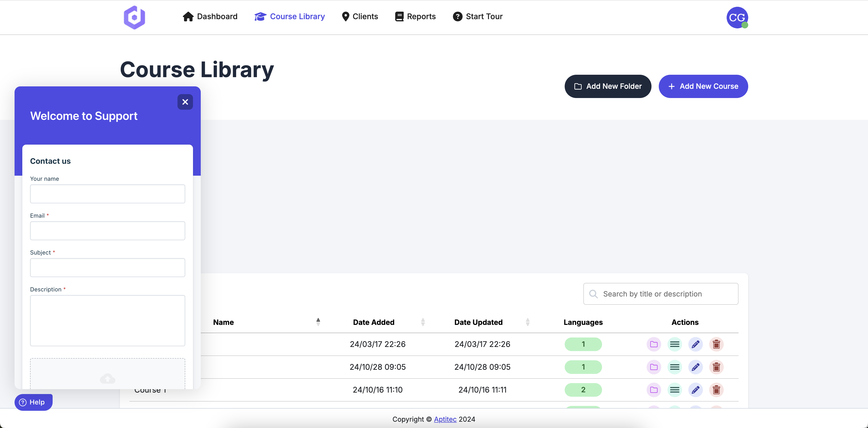Open the folder action for the first course row
The image size is (868, 428).
coord(654,344)
